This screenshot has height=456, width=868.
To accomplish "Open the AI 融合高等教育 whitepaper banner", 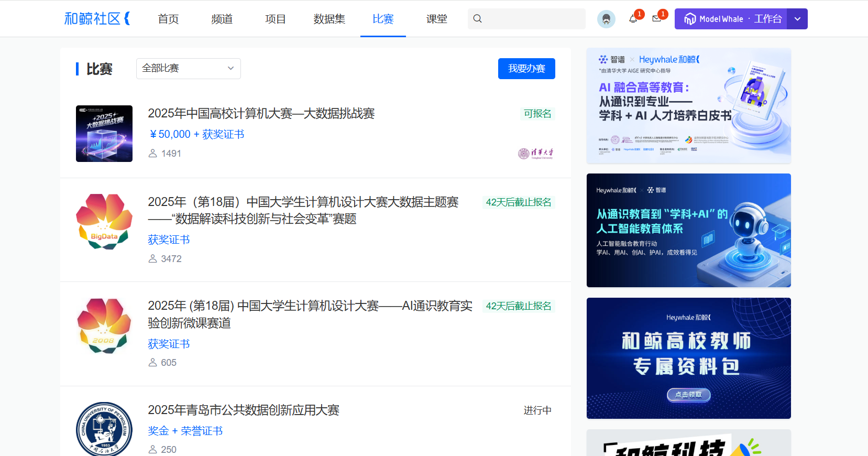I will [x=689, y=105].
